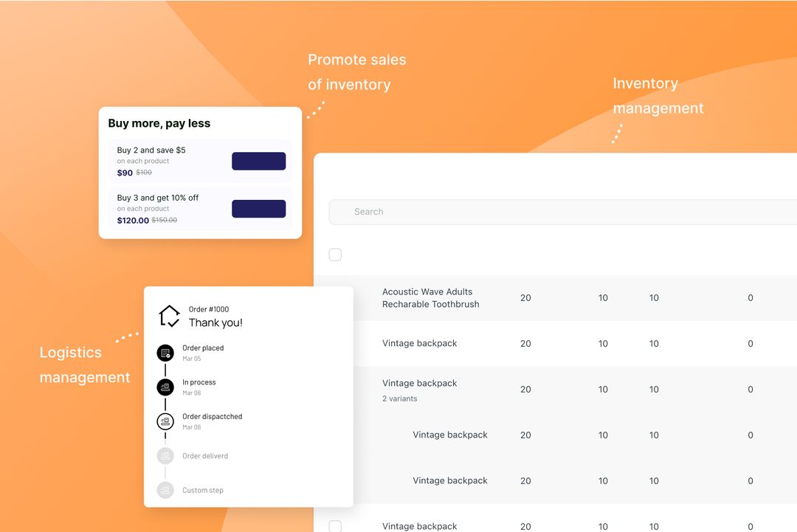This screenshot has width=797, height=532.
Task: Click the grayed Order deliverd step icon
Action: (165, 455)
